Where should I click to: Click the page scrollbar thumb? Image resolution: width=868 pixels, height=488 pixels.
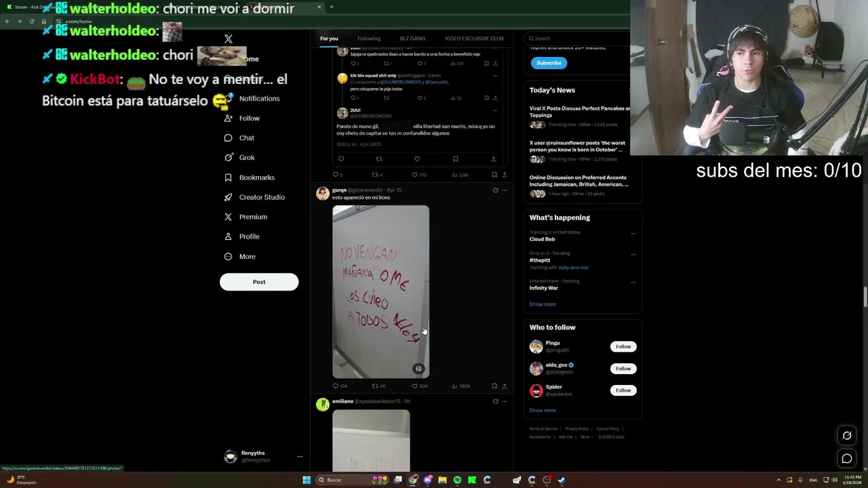click(x=865, y=297)
